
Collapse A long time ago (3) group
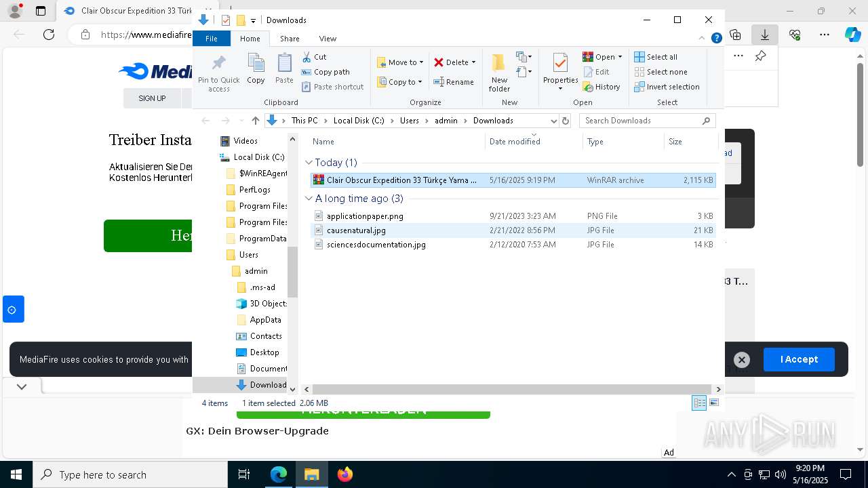[309, 199]
